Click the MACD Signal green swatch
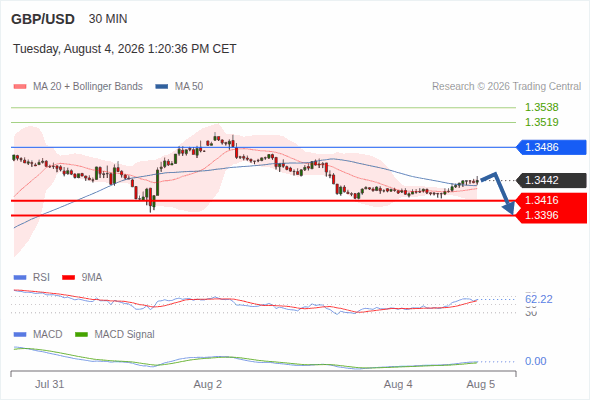590x400 pixels. pyautogui.click(x=81, y=335)
